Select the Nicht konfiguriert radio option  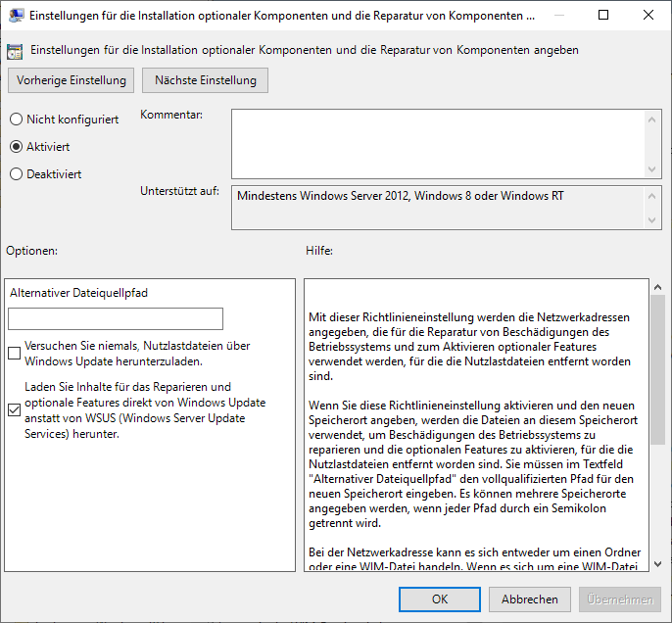click(16, 120)
